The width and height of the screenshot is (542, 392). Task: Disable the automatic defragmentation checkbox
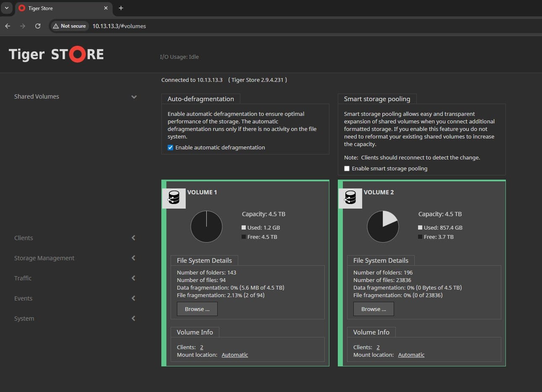click(170, 148)
